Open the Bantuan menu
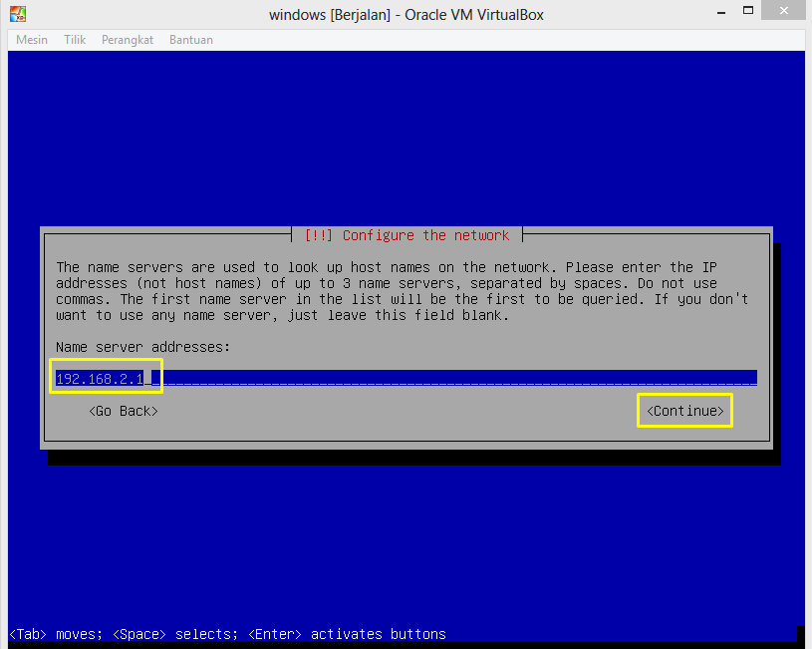 coord(190,40)
